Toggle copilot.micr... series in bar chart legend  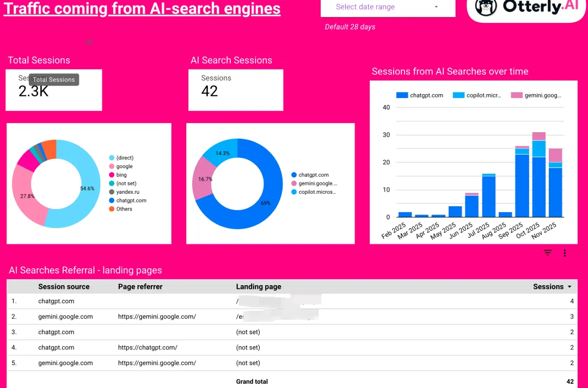click(476, 95)
